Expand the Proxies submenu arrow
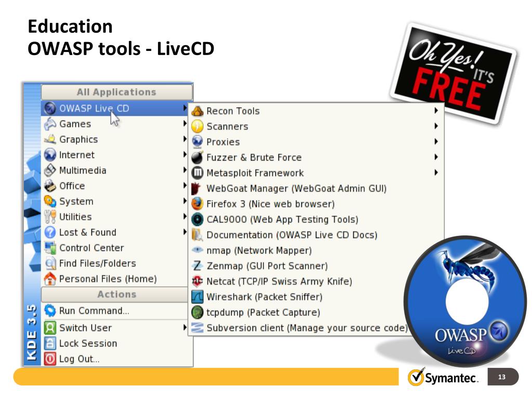The image size is (532, 399). click(x=436, y=141)
